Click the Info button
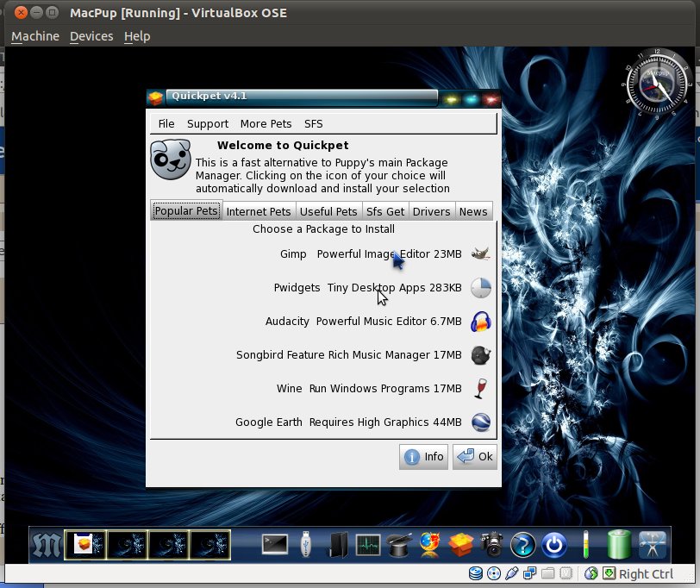The image size is (700, 588). [423, 457]
